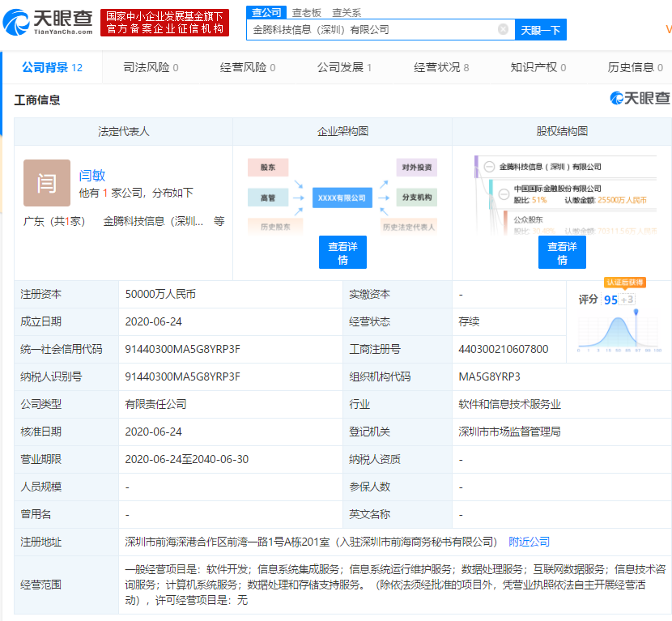Switch to the 经营状况 tab

point(441,67)
